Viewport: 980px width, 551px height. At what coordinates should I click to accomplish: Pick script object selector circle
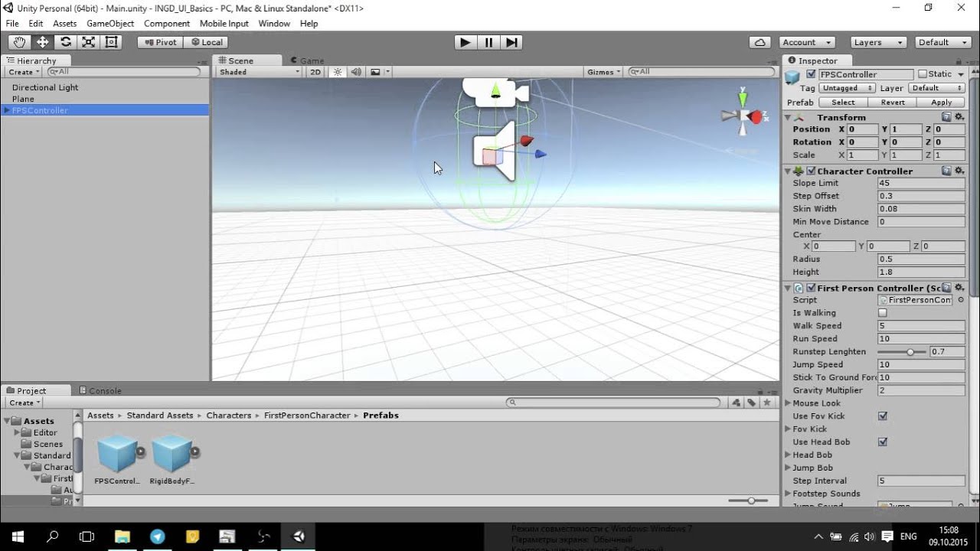[x=961, y=300]
